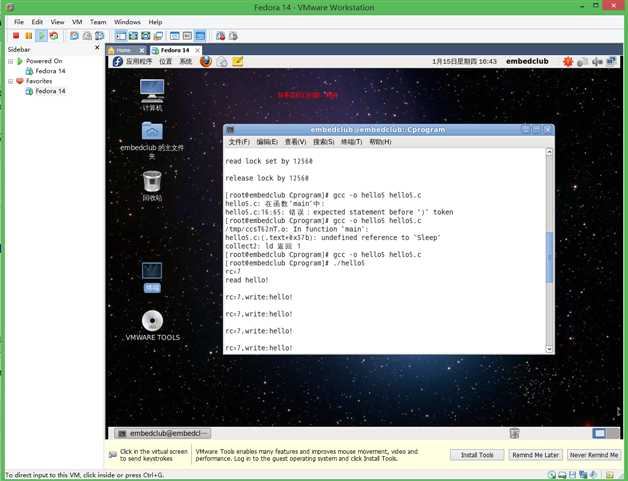Click the Unity mode toolbar icon
Image resolution: width=628 pixels, height=481 pixels.
(x=158, y=36)
